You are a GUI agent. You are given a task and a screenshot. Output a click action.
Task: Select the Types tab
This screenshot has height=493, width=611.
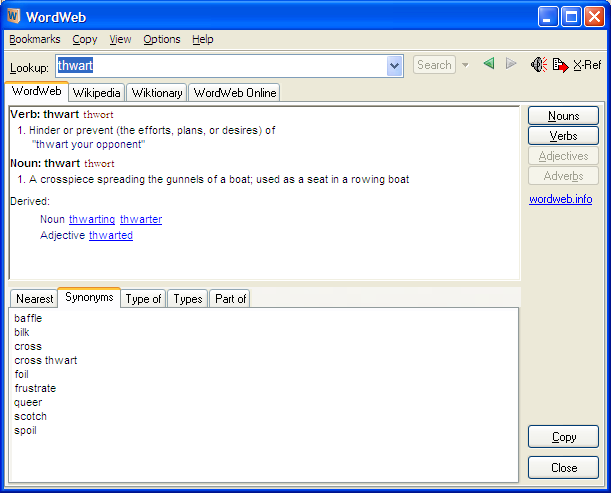tap(188, 299)
